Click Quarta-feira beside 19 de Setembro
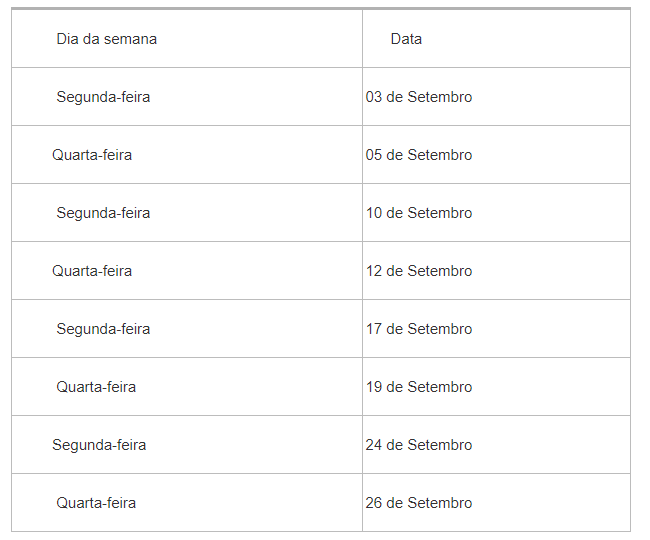 tap(96, 387)
